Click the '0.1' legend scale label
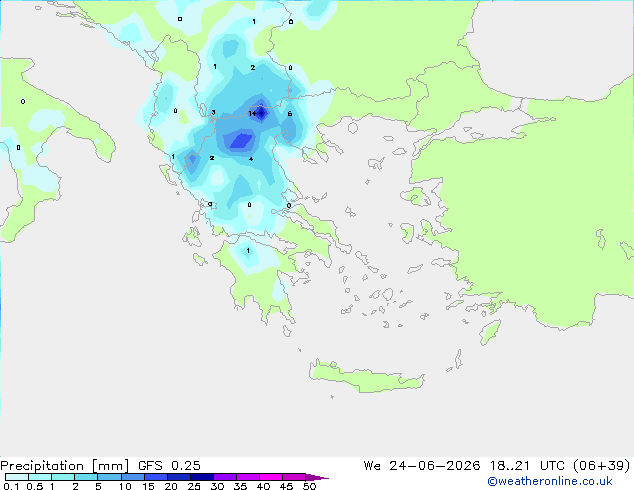 (11, 486)
